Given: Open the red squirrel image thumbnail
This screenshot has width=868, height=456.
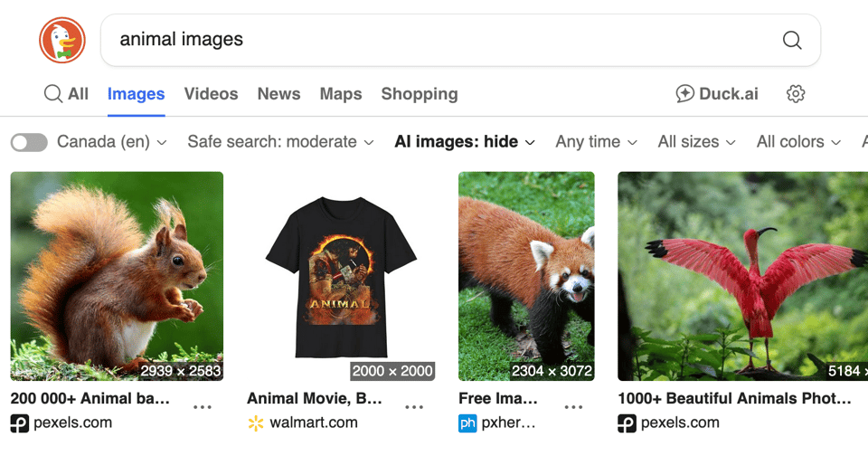Looking at the screenshot, I should pos(117,276).
